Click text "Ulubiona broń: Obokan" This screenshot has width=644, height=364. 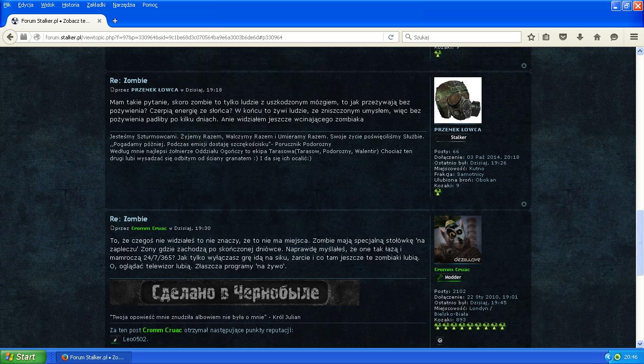click(x=465, y=180)
